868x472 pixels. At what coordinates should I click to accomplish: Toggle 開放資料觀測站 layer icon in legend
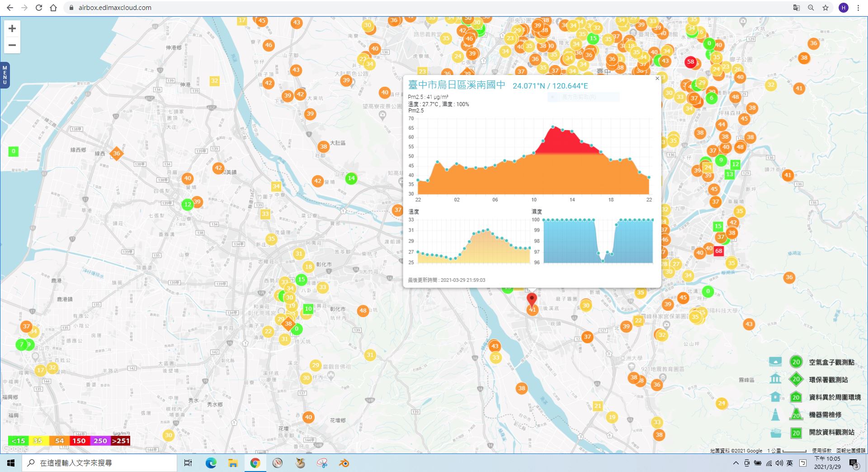tap(775, 433)
